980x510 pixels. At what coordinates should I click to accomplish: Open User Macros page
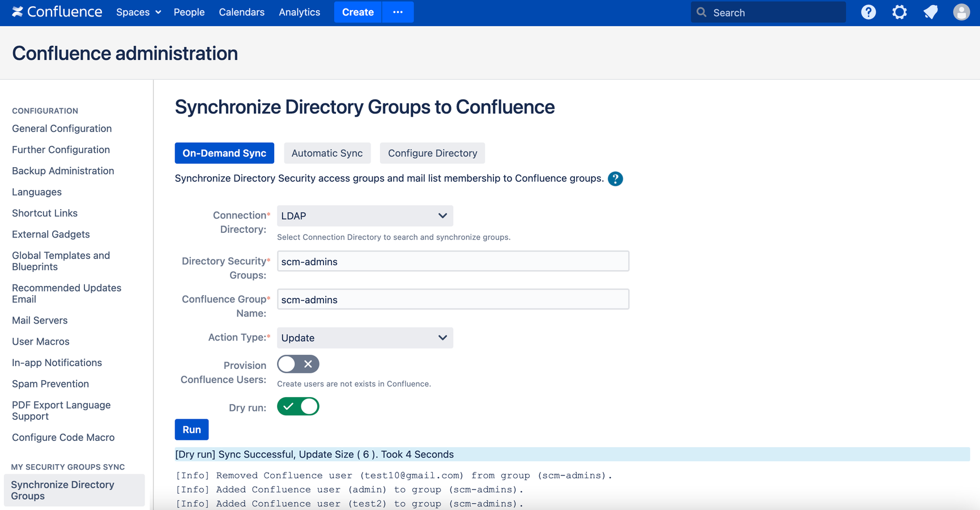pyautogui.click(x=41, y=342)
